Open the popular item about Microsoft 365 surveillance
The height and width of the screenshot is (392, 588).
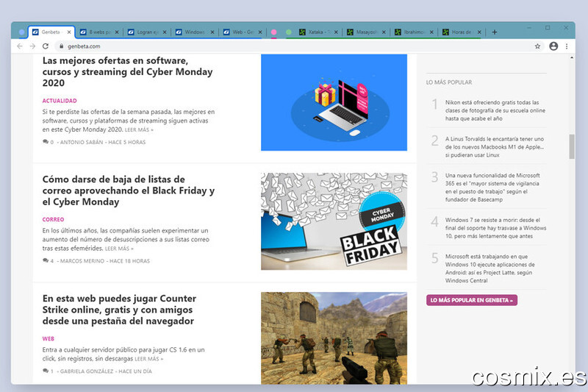[492, 188]
